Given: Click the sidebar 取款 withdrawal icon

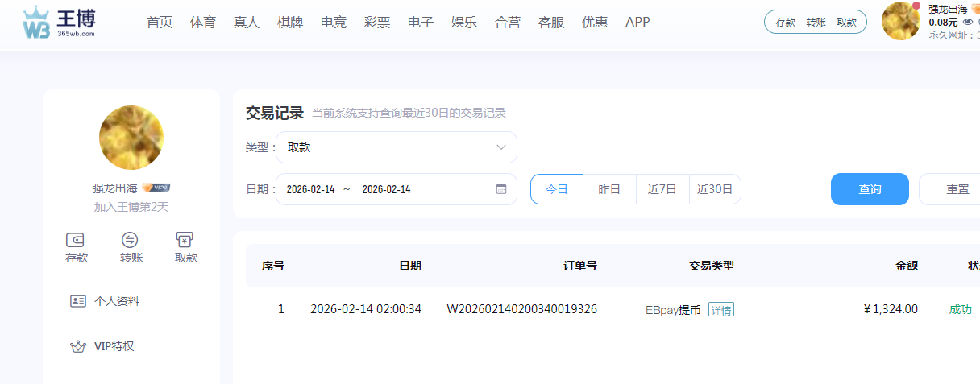Looking at the screenshot, I should click(185, 240).
